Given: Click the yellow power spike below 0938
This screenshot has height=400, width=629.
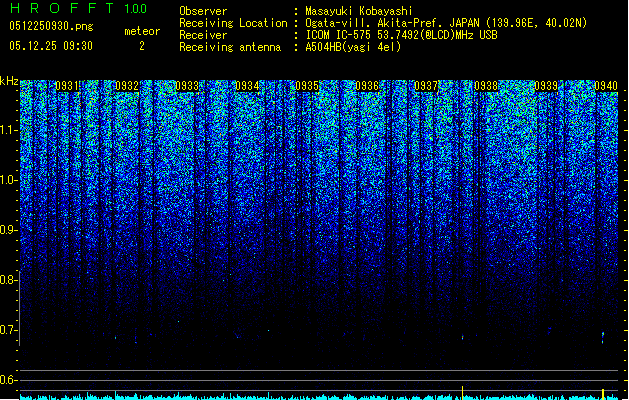Looking at the screenshot, I should [x=463, y=392].
